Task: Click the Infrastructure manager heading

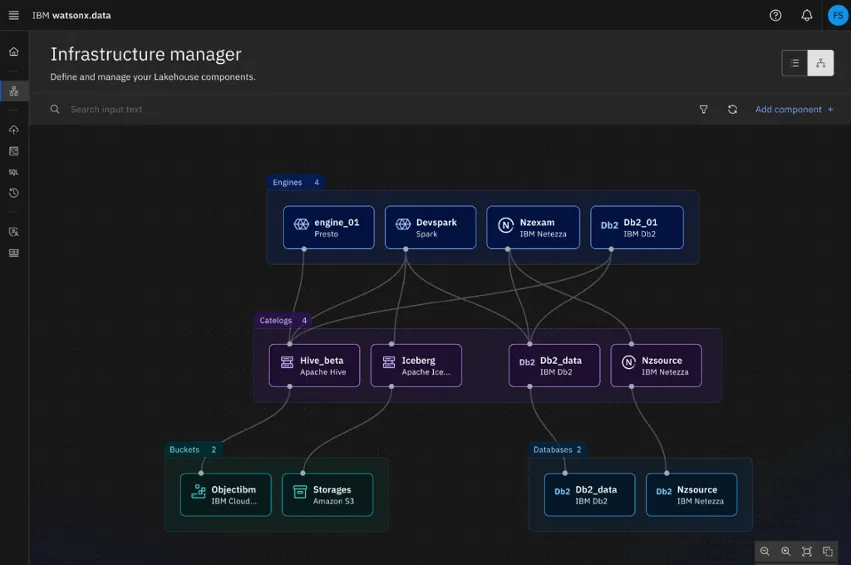Action: point(146,54)
